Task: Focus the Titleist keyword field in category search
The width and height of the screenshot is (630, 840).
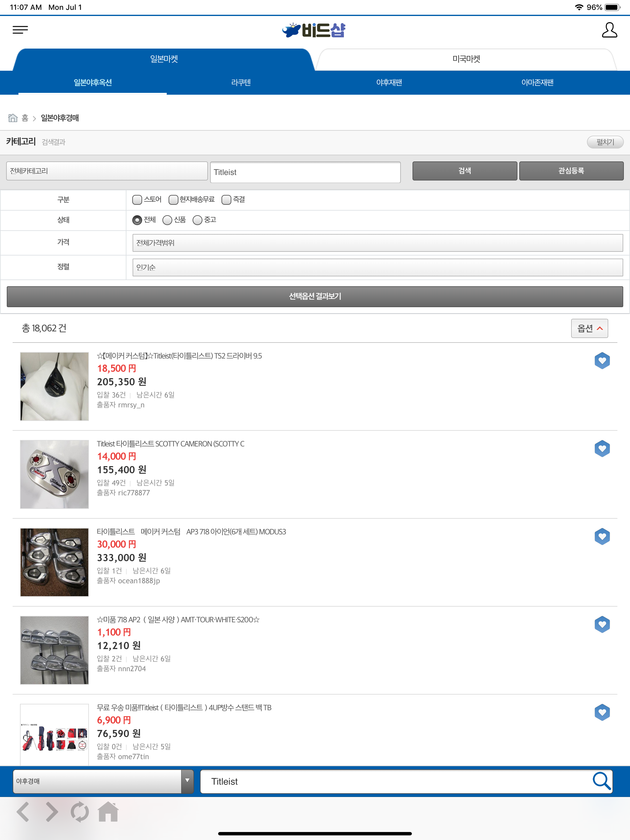Action: pyautogui.click(x=305, y=172)
